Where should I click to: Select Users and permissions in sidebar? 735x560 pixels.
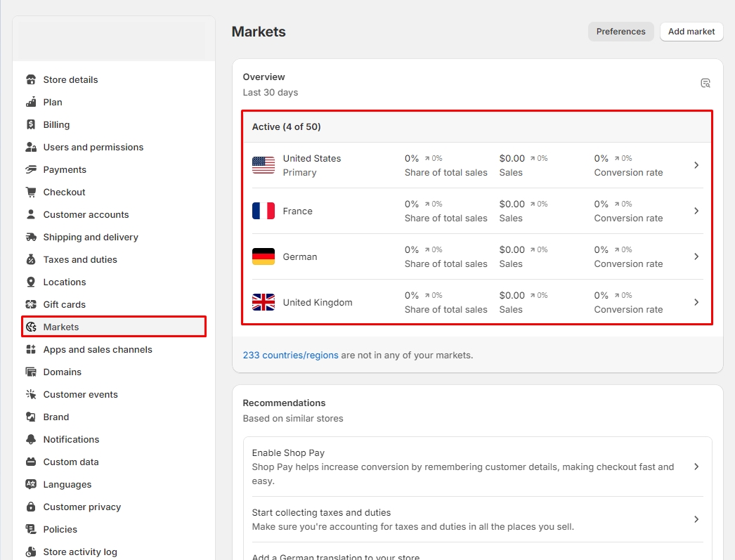(93, 147)
